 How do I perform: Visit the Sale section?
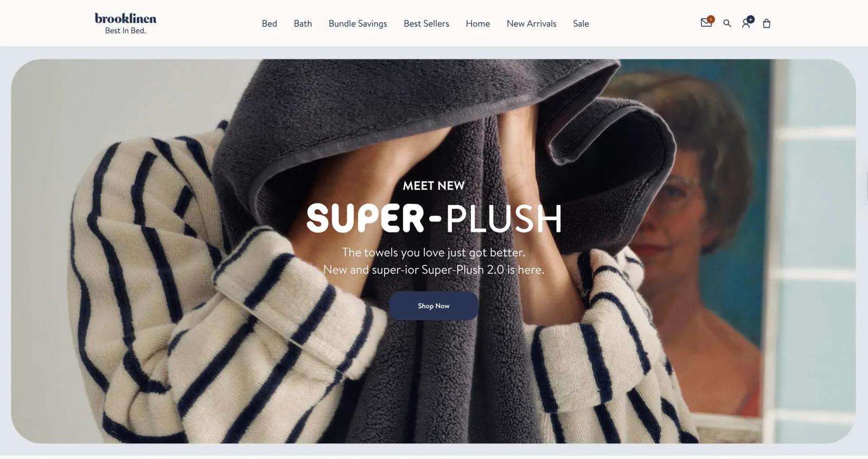(580, 23)
